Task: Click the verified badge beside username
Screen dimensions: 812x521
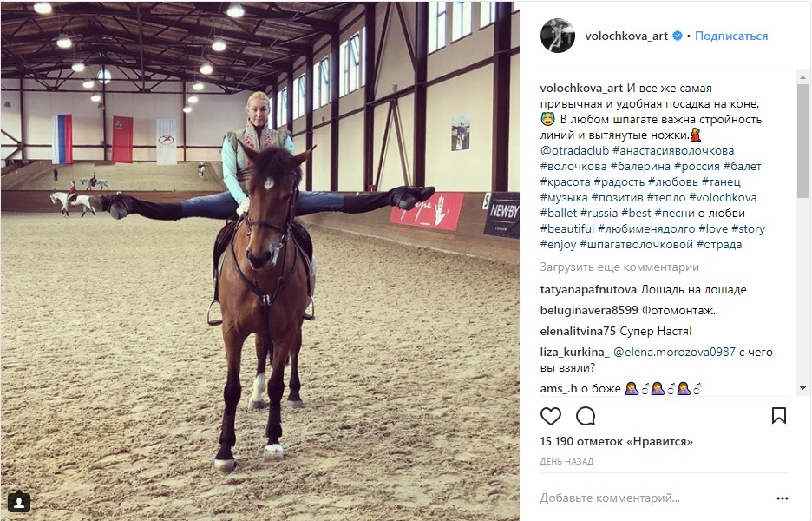Action: (678, 36)
